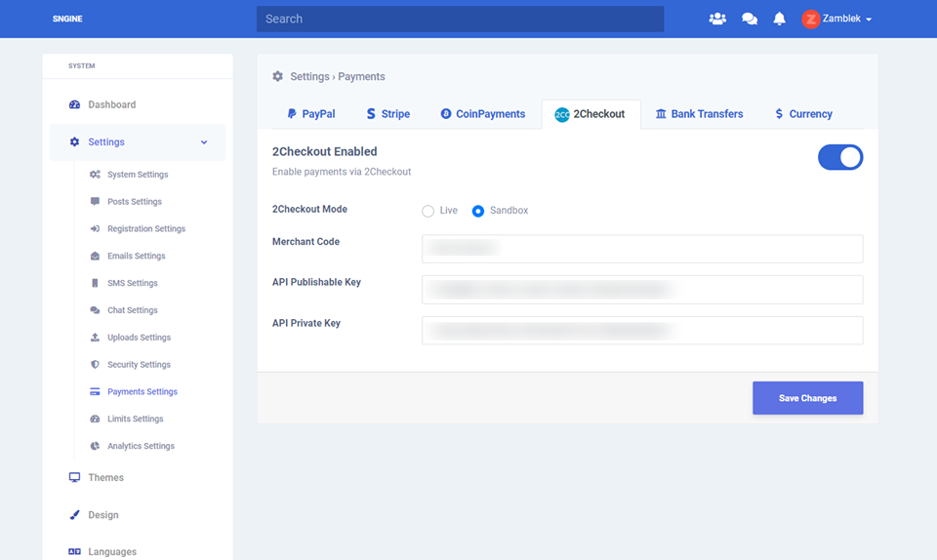Open Posts Settings

(x=135, y=201)
